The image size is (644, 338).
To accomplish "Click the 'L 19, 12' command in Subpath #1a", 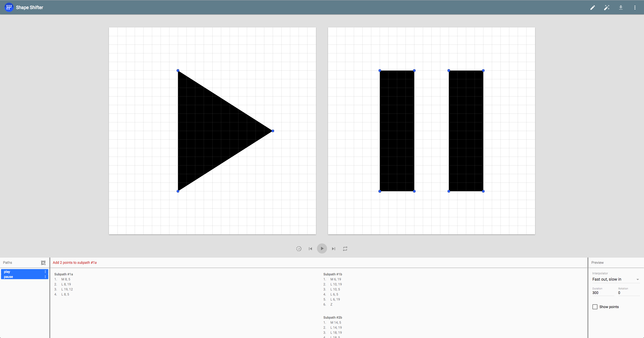I will point(67,289).
